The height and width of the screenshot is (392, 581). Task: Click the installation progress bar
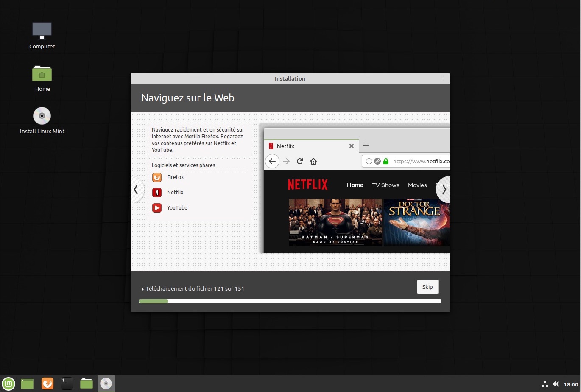(290, 301)
